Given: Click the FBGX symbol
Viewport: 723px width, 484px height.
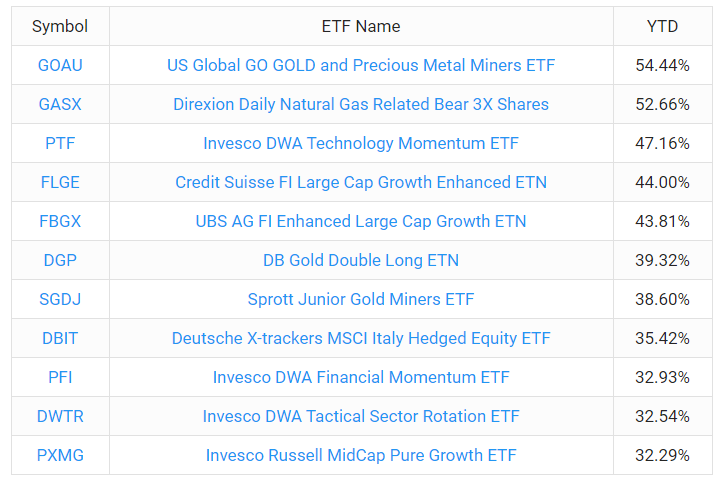Looking at the screenshot, I should coord(60,221).
